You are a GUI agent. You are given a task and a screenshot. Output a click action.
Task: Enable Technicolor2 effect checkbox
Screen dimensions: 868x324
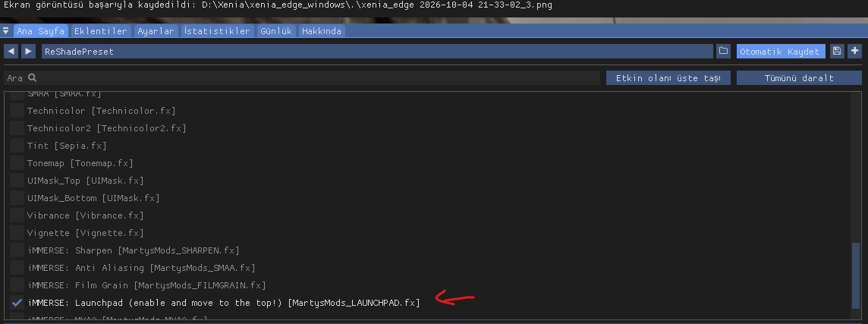click(17, 128)
